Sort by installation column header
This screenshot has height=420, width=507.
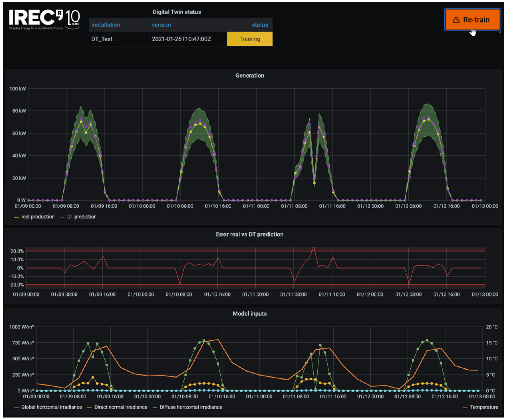(x=105, y=25)
